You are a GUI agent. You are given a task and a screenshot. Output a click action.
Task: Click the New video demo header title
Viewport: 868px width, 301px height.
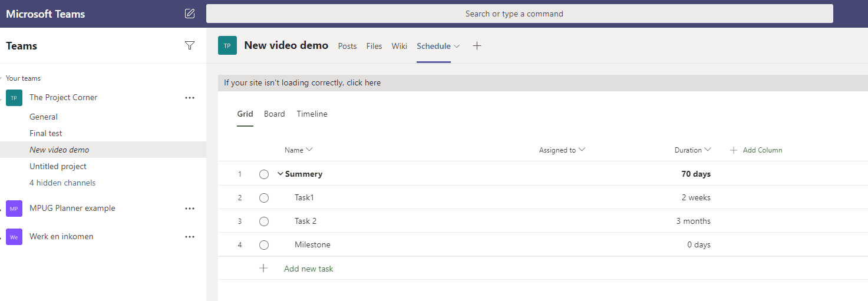(286, 45)
